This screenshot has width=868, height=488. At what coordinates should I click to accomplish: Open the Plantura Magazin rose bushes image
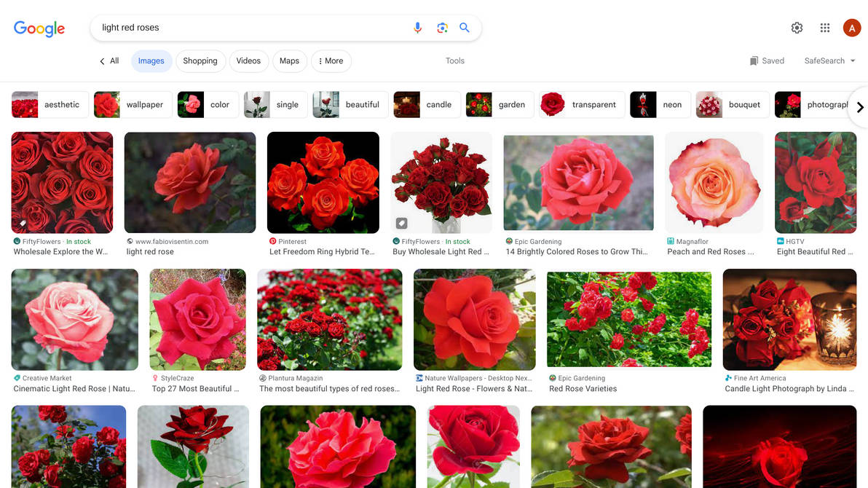point(330,320)
